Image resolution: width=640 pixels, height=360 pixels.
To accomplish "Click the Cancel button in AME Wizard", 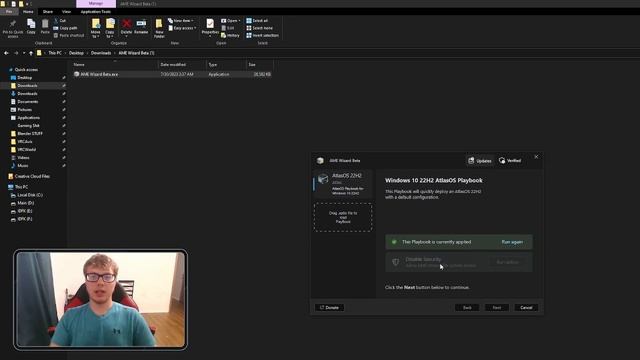I will (526, 307).
